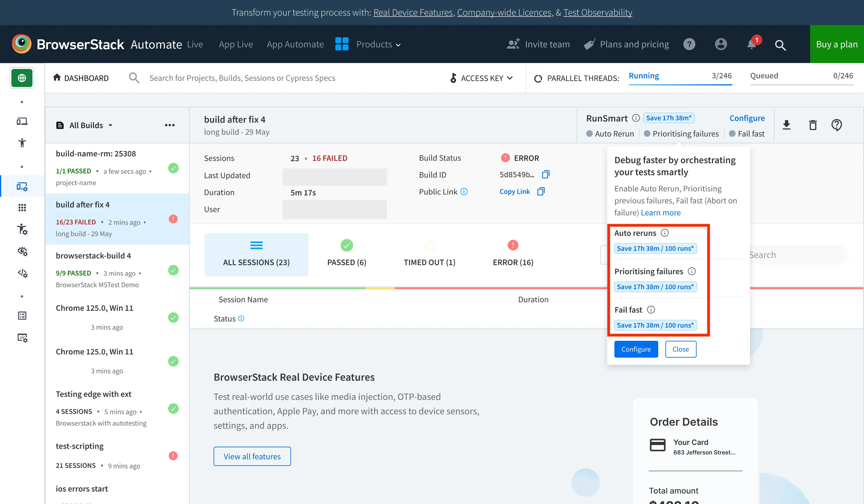864x504 pixels.
Task: Click the blue Configure button in popup
Action: (x=636, y=349)
